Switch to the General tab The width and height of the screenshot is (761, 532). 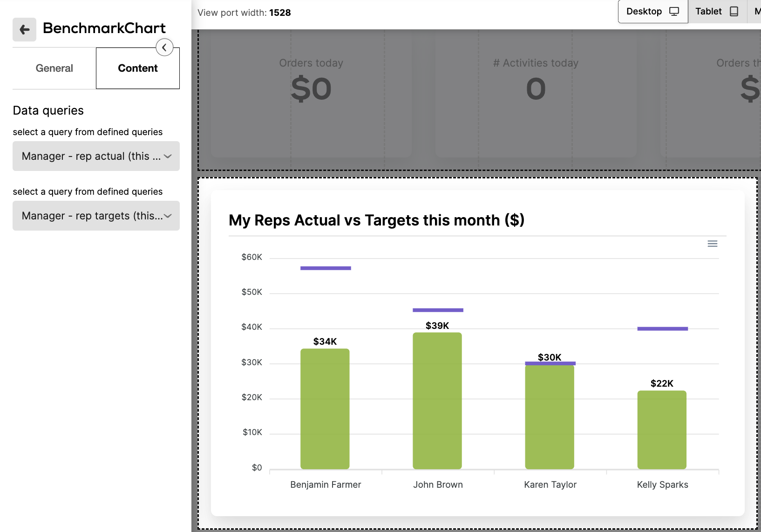tap(54, 68)
